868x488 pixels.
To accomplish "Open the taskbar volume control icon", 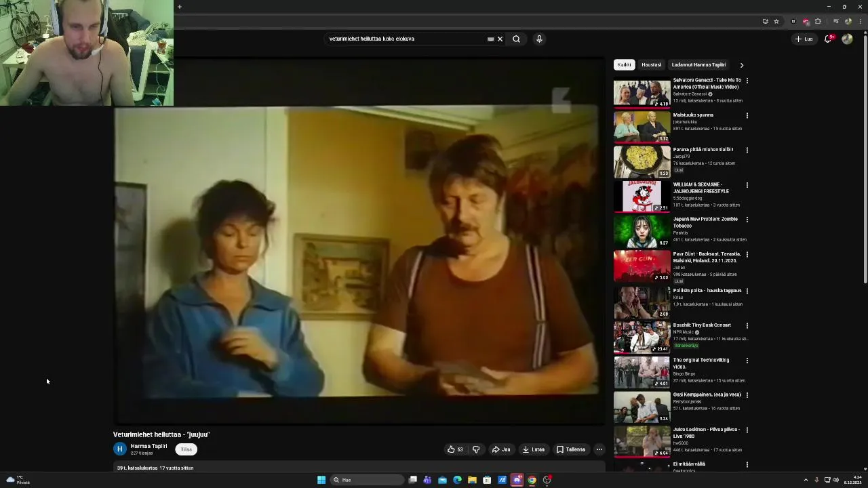I will tap(835, 480).
